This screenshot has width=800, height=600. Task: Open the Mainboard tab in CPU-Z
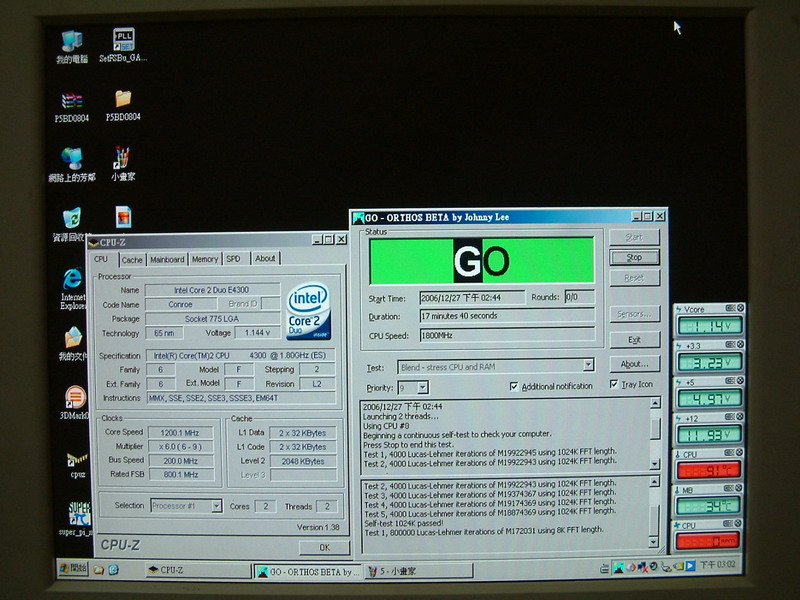[x=167, y=259]
